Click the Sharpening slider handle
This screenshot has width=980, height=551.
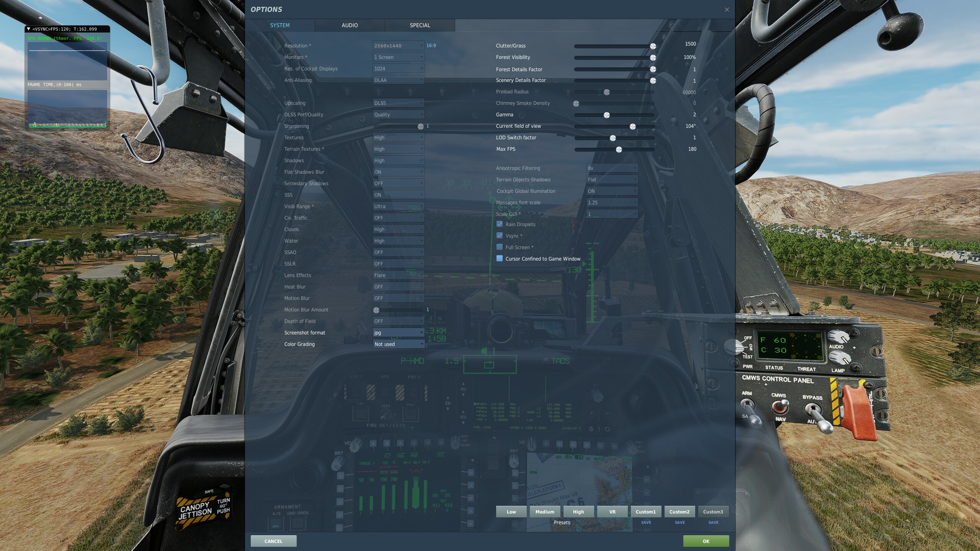click(421, 127)
